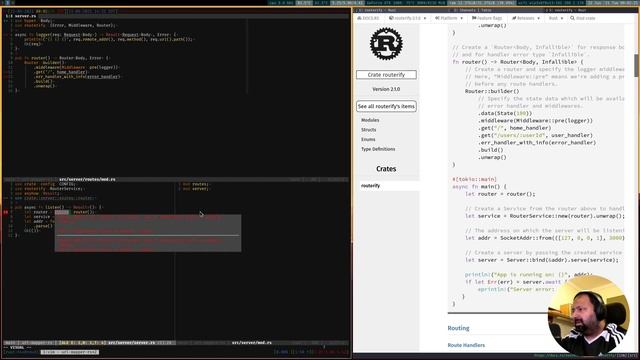The image size is (640, 360).
Task: Click the 'mod routes;' line in the right editor pane
Action: click(195, 184)
